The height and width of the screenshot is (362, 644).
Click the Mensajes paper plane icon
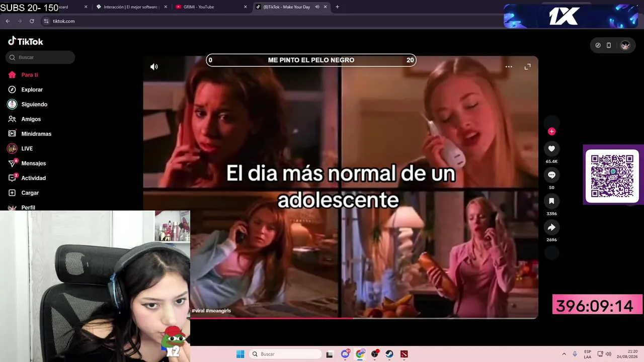click(12, 163)
